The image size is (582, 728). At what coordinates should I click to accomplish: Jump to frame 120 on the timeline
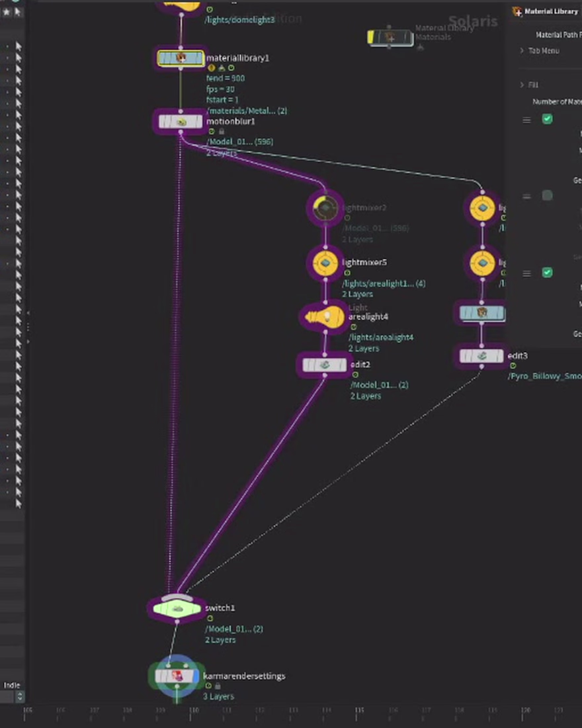(525, 711)
